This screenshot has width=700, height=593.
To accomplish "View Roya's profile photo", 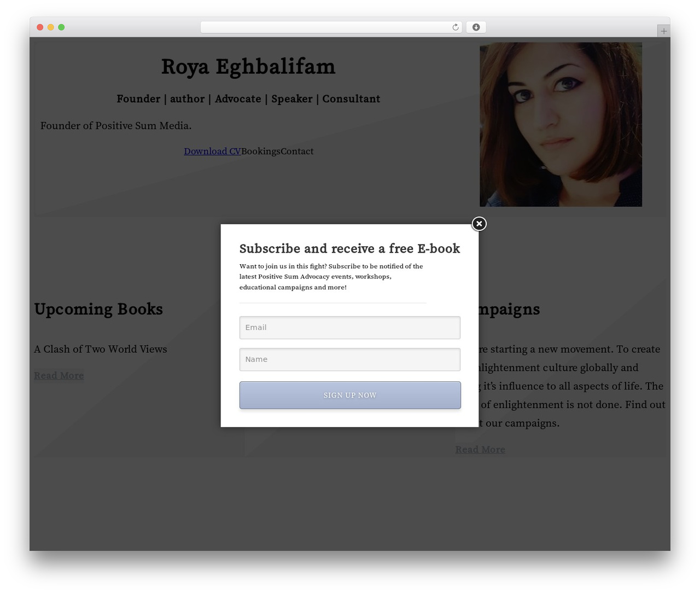I will (x=561, y=125).
